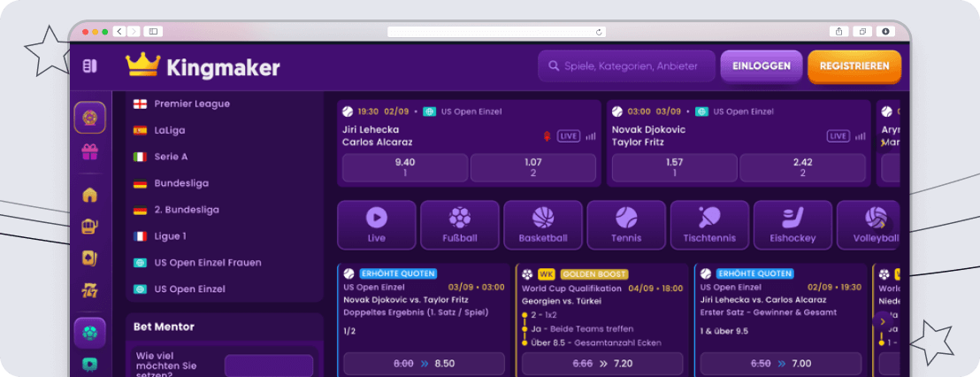Open stats bars icon on Lehecka match card
980x377 pixels.
(591, 136)
